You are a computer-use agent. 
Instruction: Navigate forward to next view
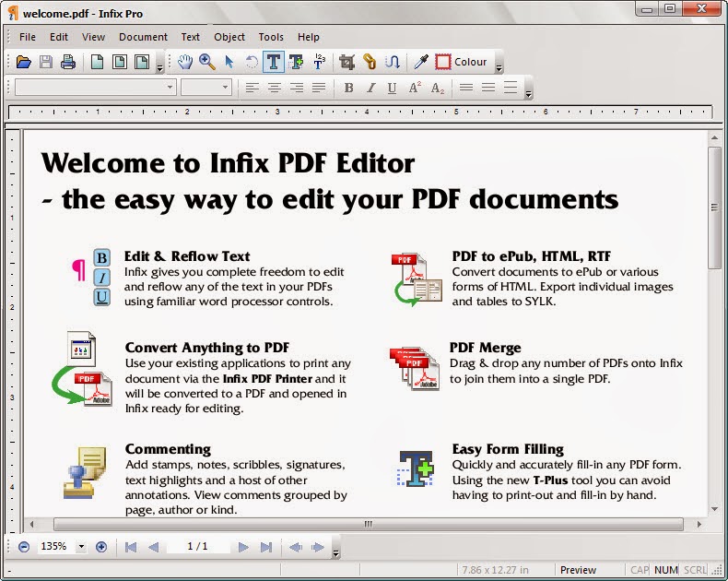point(318,547)
